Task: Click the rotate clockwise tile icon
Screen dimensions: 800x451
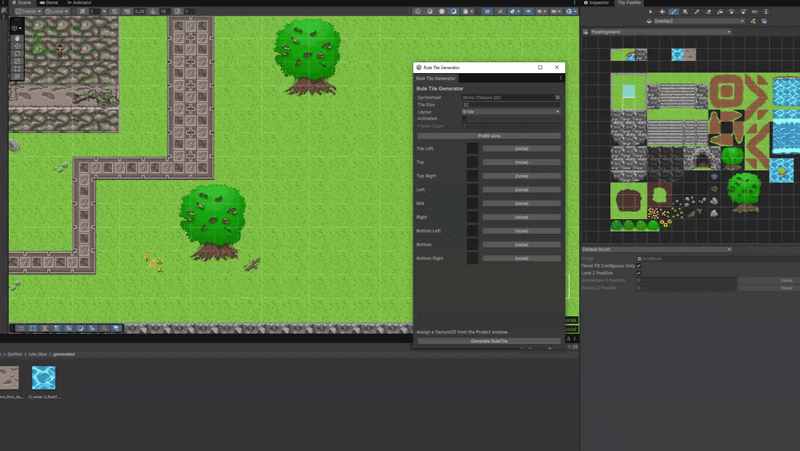Action: click(743, 12)
